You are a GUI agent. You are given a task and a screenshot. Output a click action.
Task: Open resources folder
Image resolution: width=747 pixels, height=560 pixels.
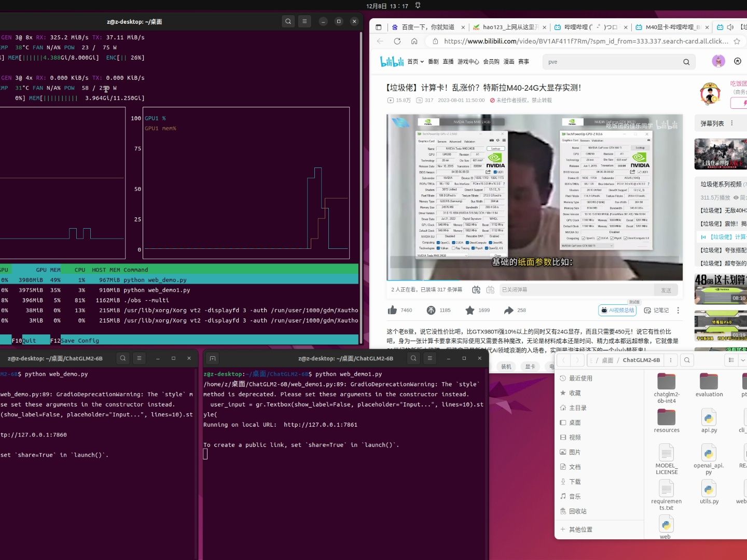tap(667, 421)
